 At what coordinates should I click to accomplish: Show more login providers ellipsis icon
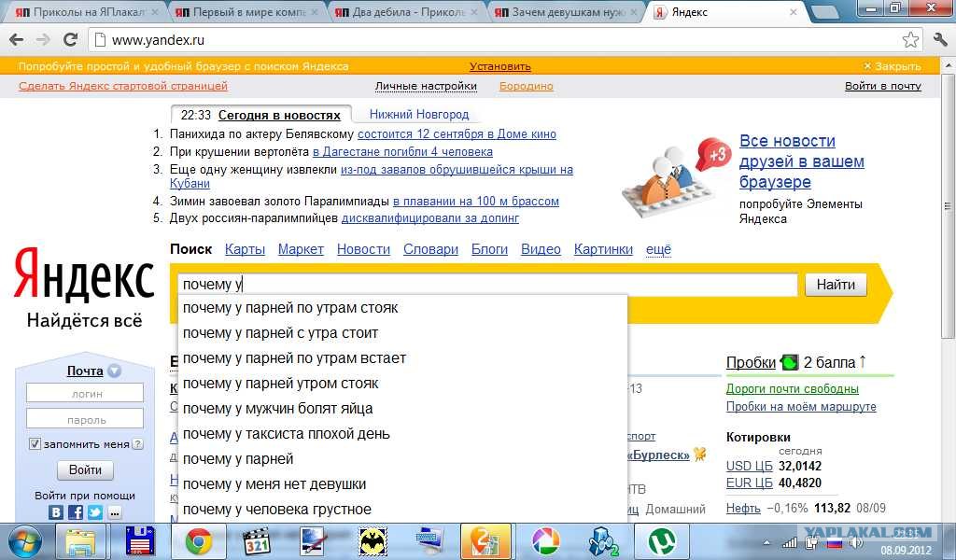[x=115, y=513]
